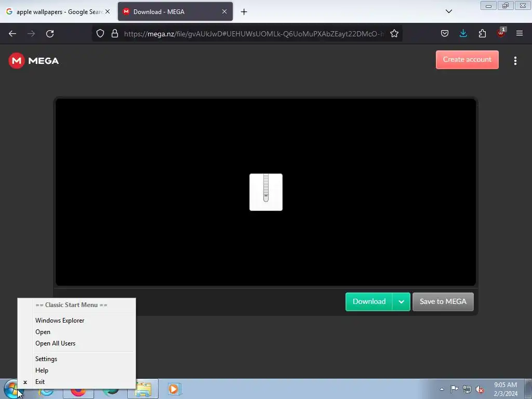Show hidden system tray icons

[442, 389]
